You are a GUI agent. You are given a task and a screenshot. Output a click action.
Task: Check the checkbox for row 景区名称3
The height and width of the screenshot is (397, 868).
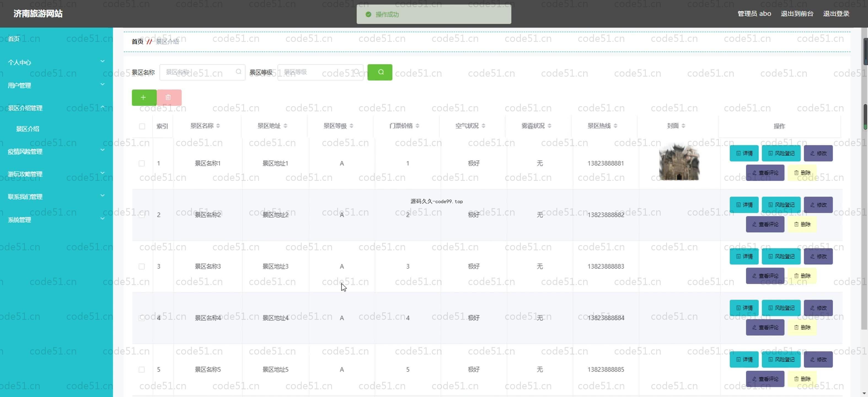141,267
